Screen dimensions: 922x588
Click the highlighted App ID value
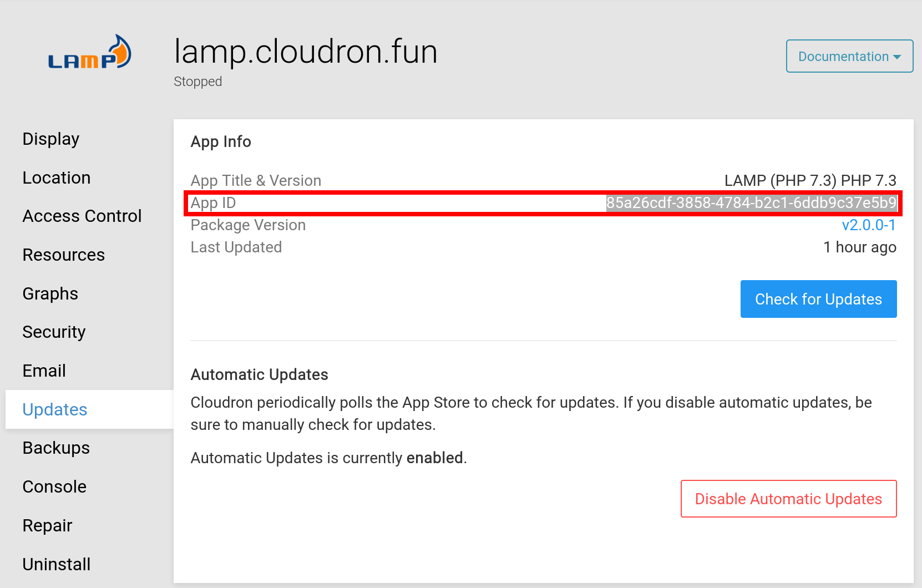(751, 203)
